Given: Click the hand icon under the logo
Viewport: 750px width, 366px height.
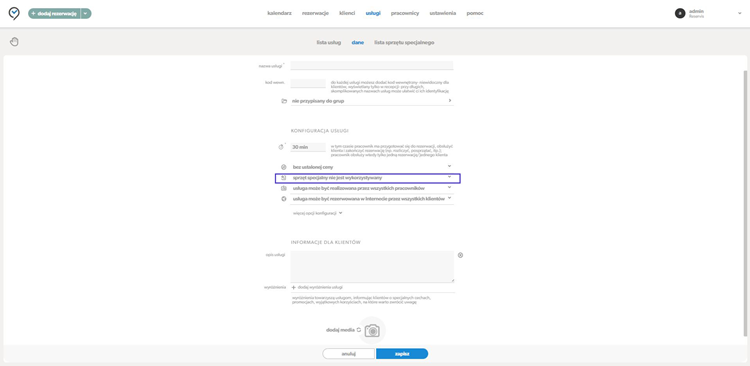Looking at the screenshot, I should pos(14,42).
